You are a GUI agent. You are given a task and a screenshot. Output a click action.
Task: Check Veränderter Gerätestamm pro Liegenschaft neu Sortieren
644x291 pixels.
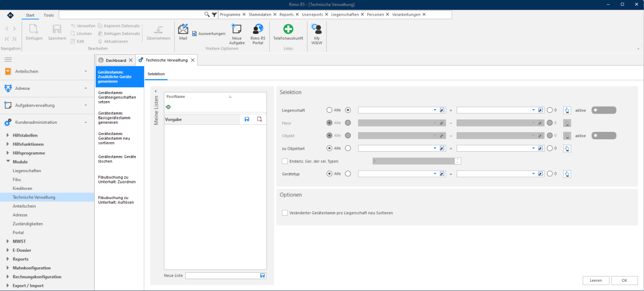click(x=285, y=212)
